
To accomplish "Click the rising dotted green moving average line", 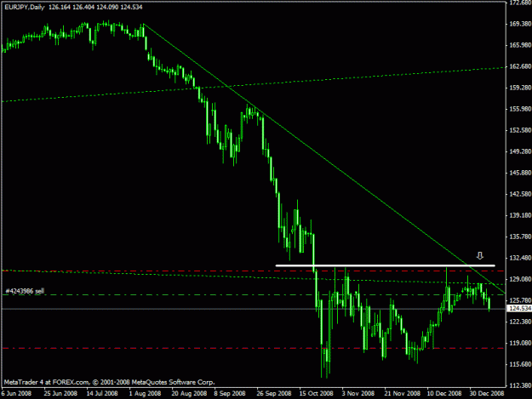I will pyautogui.click(x=254, y=84).
